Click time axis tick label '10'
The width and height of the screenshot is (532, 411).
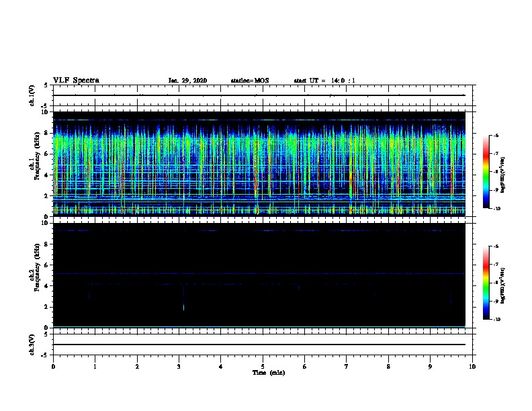(472, 367)
